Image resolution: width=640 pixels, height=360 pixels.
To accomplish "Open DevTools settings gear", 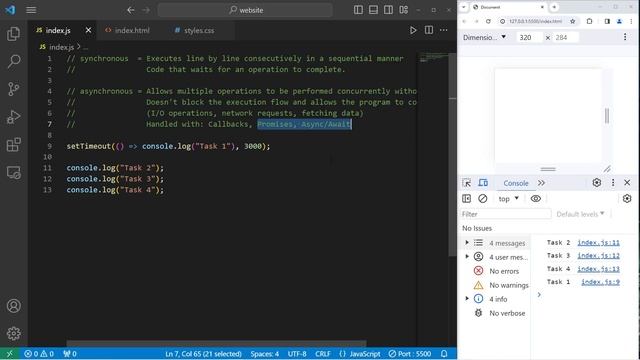I will click(597, 183).
